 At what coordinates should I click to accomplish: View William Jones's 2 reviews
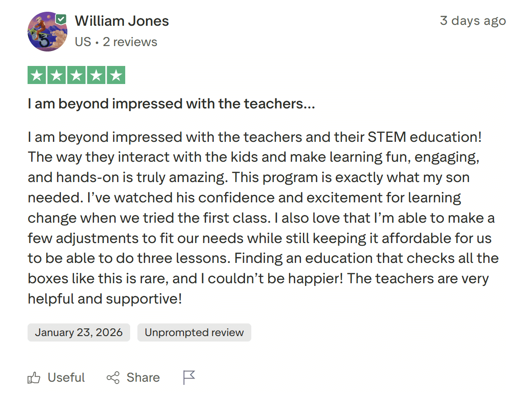(130, 42)
